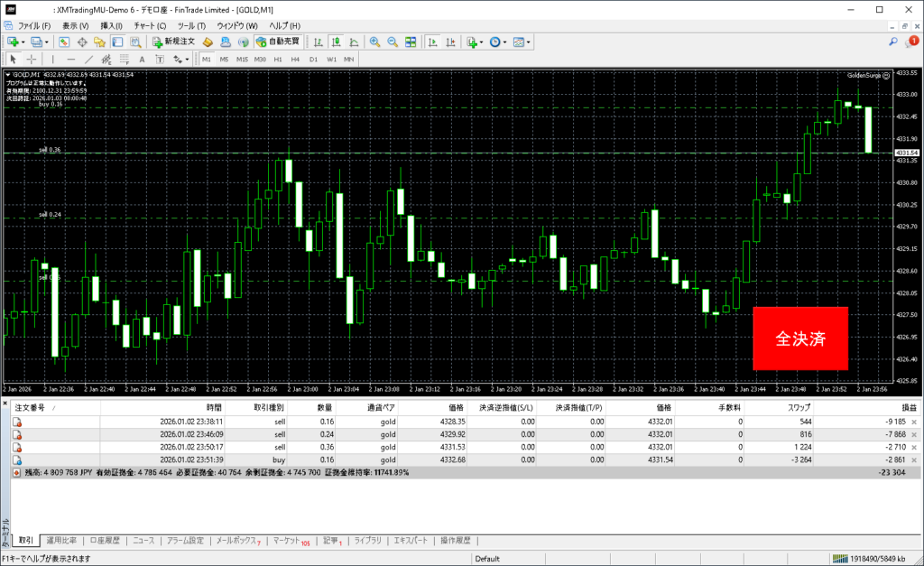The height and width of the screenshot is (566, 924).
Task: Select the vertical line tool
Action: [x=52, y=60]
